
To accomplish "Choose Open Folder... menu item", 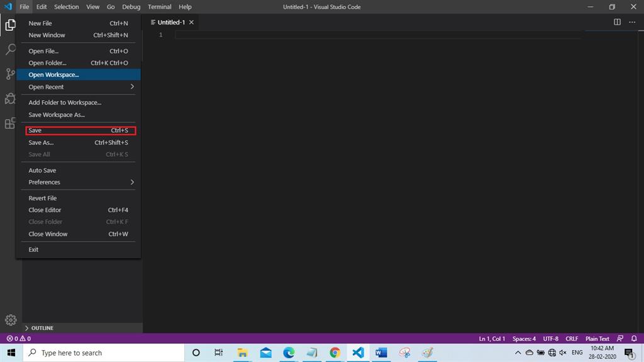I will click(x=79, y=63).
